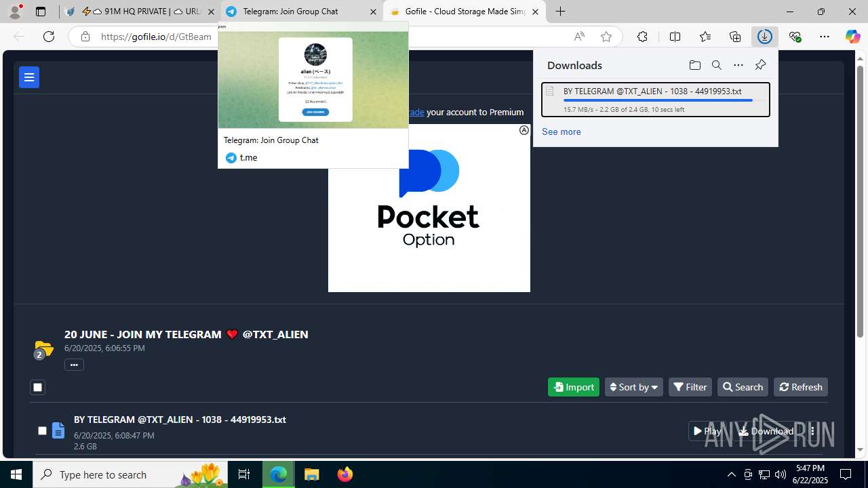Search downloads magnifier icon
This screenshot has height=488, width=868.
[717, 65]
